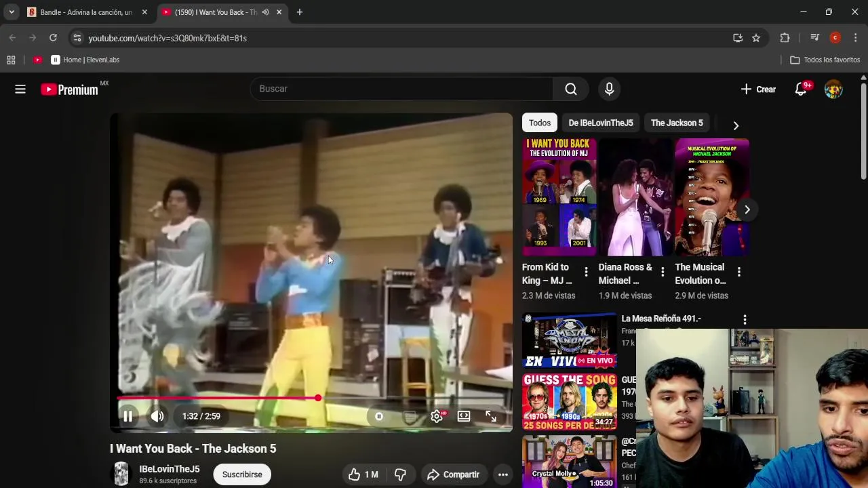Image resolution: width=868 pixels, height=488 pixels.
Task: Seek on the unplayed portion of the progress bar
Action: pos(414,398)
